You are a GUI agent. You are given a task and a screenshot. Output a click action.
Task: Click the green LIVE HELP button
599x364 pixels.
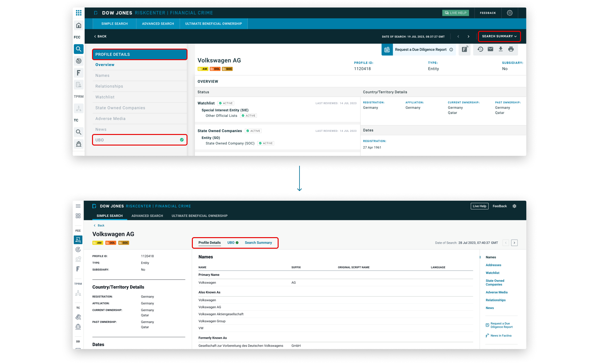(455, 13)
